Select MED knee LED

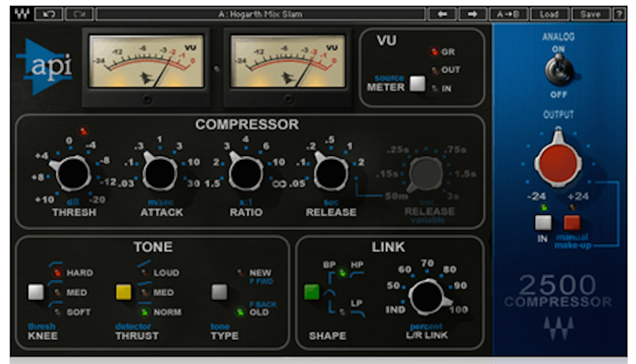coord(58,292)
